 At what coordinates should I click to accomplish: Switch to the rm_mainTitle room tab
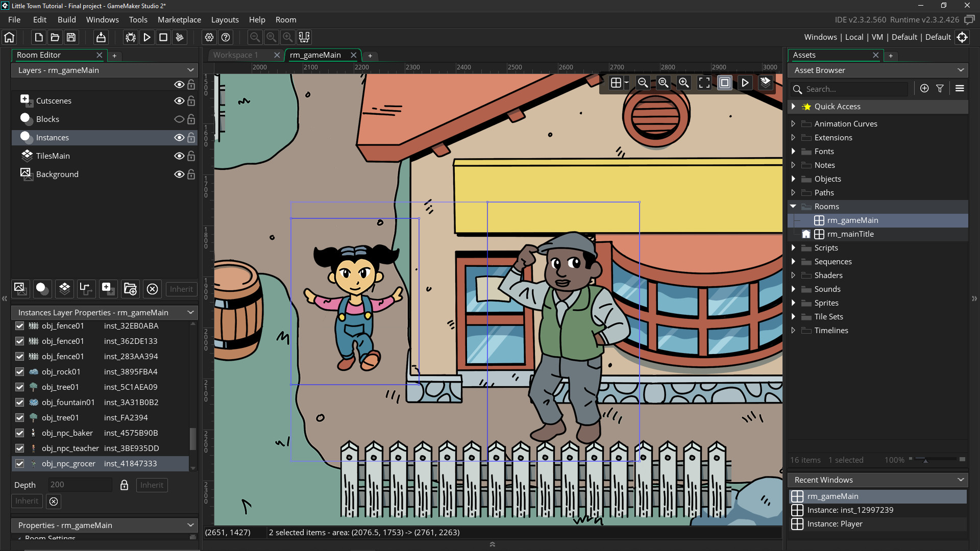(x=850, y=234)
